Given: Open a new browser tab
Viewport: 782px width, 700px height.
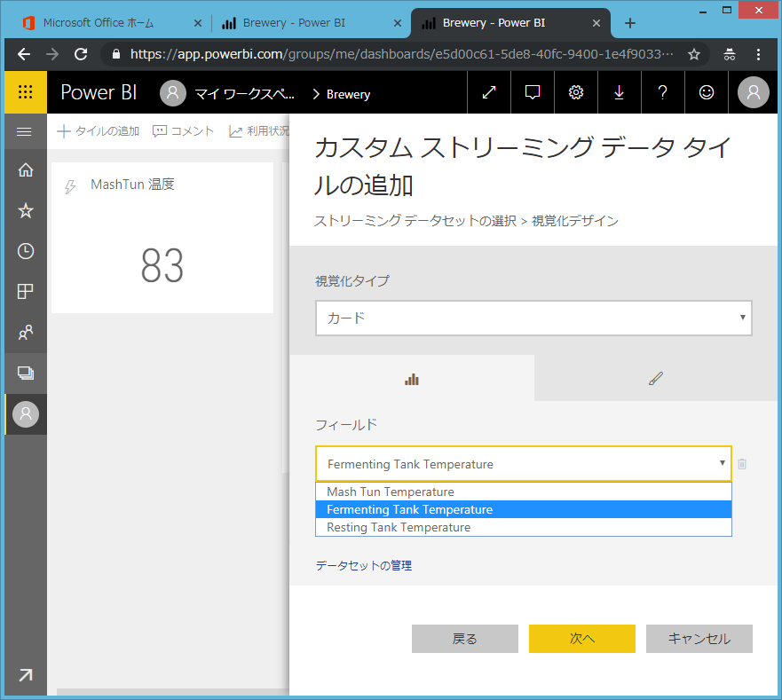Looking at the screenshot, I should point(630,23).
